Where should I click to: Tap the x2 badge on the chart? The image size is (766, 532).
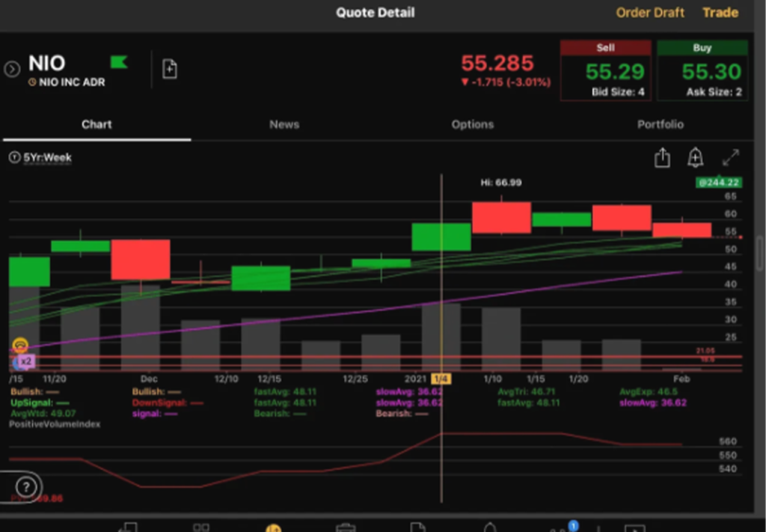coord(26,361)
